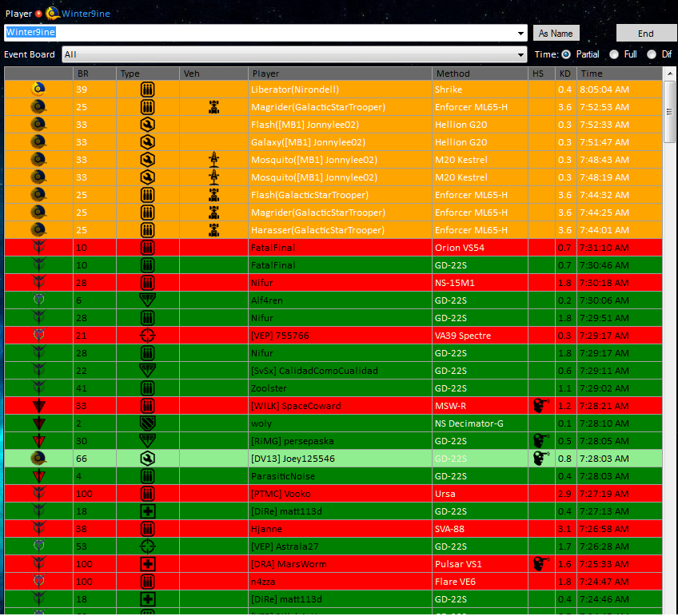Screen dimensions: 678x616
Task: Click the Zoolster player name
Action: (x=269, y=388)
